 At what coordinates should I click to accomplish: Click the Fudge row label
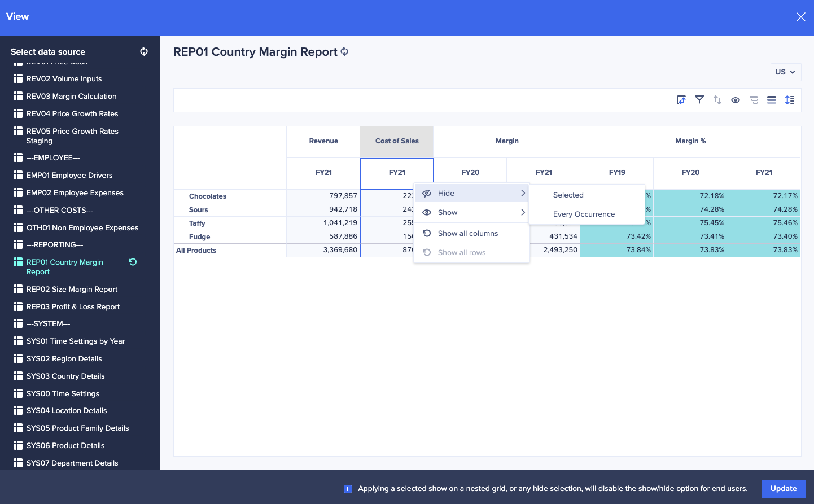pos(200,237)
